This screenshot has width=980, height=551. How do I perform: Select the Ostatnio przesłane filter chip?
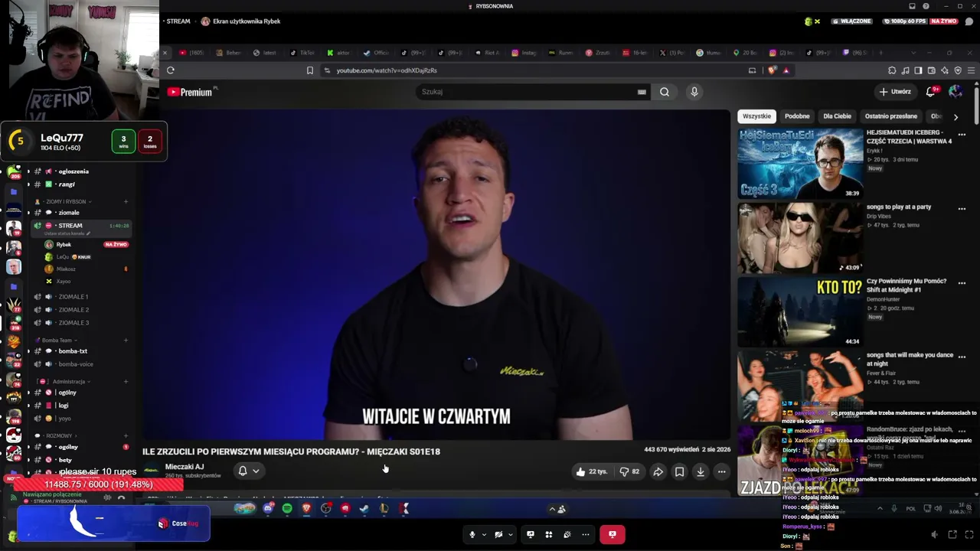891,116
